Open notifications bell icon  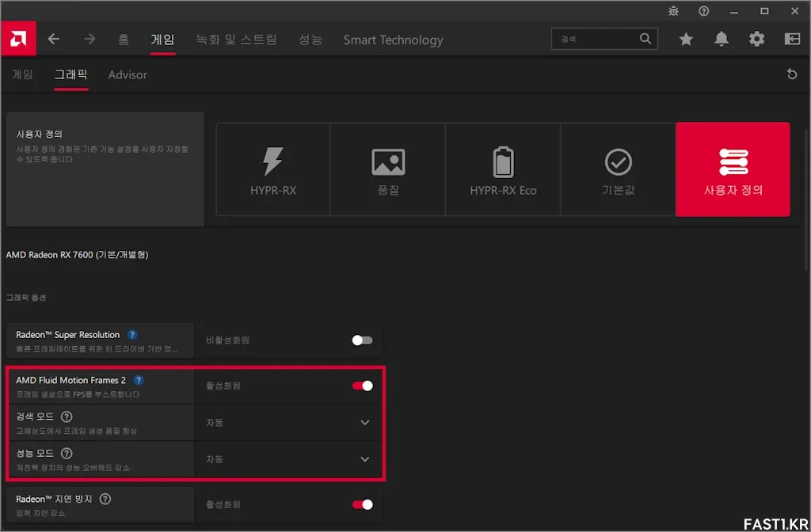pos(721,39)
